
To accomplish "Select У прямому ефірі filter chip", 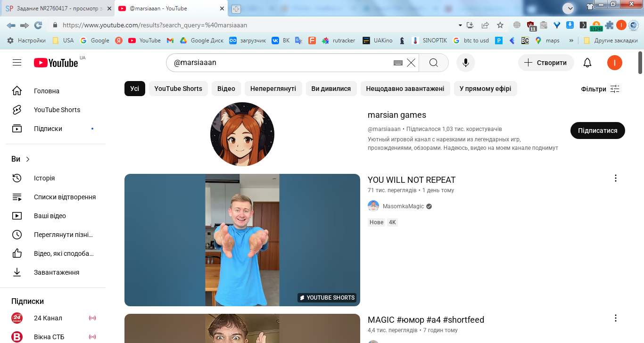I will [x=486, y=89].
